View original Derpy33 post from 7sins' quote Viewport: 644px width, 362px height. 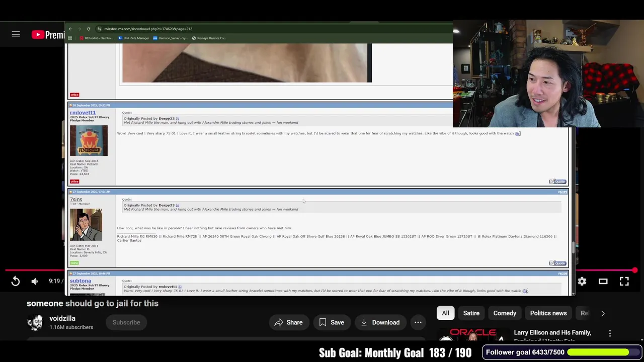pyautogui.click(x=177, y=205)
